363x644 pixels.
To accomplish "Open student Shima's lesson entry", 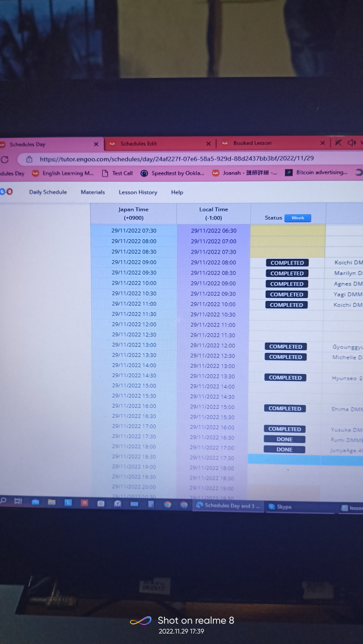I will (x=347, y=409).
